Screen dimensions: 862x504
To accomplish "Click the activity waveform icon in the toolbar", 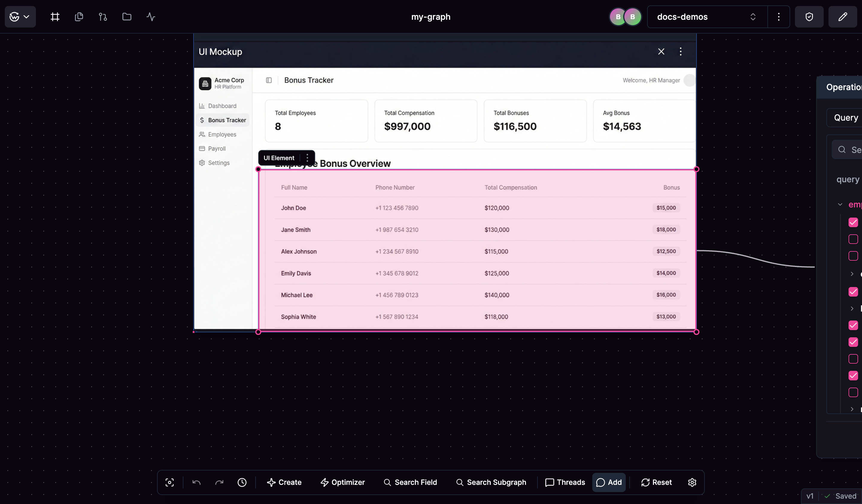I will tap(150, 16).
